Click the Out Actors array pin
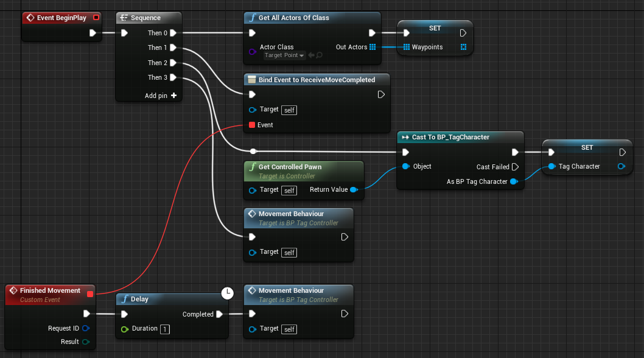The image size is (644, 358). (x=373, y=47)
